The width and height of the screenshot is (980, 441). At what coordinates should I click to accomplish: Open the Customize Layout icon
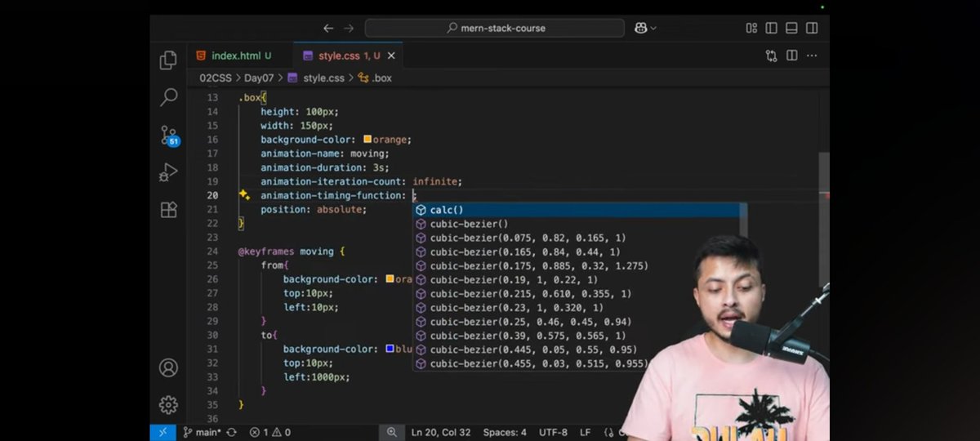751,28
